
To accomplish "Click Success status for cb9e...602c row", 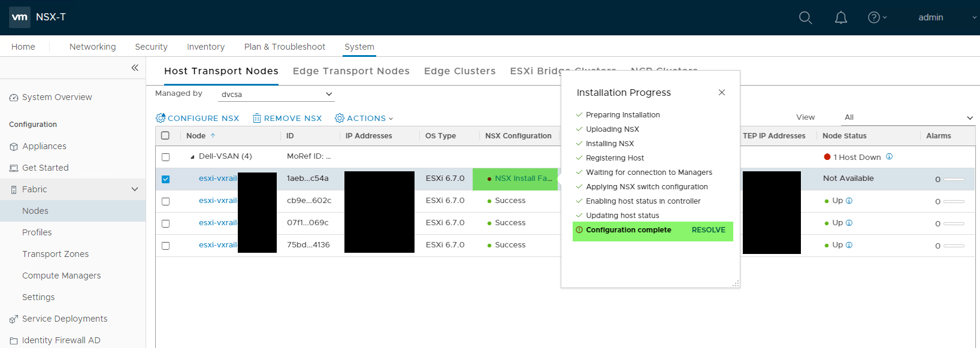I will click(510, 201).
